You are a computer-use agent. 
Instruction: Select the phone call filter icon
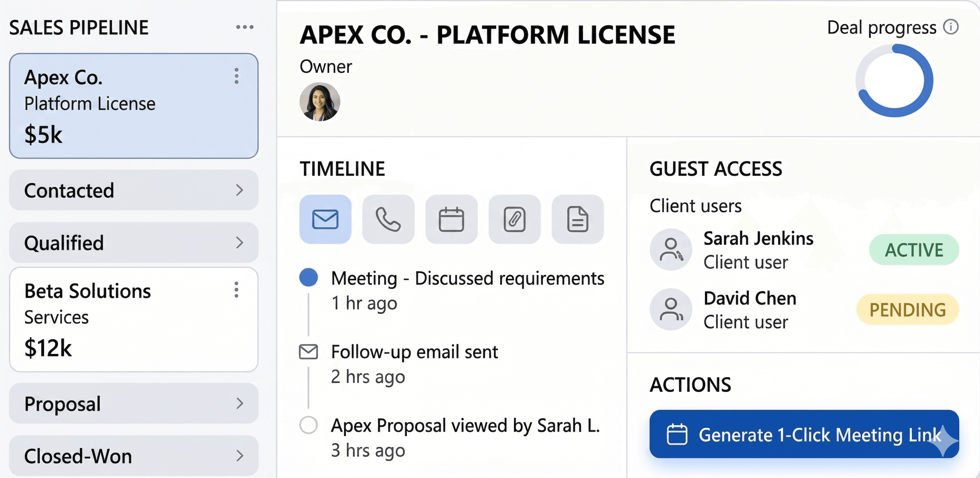pyautogui.click(x=388, y=219)
